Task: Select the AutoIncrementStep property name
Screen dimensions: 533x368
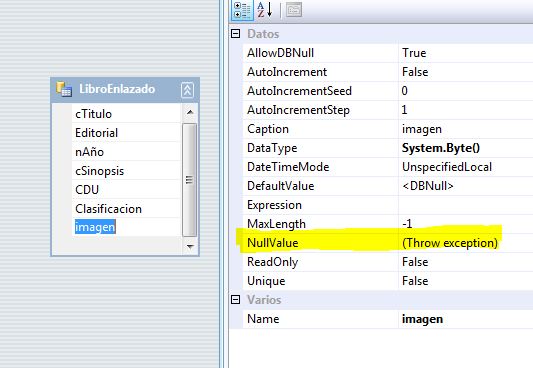Action: click(x=298, y=110)
